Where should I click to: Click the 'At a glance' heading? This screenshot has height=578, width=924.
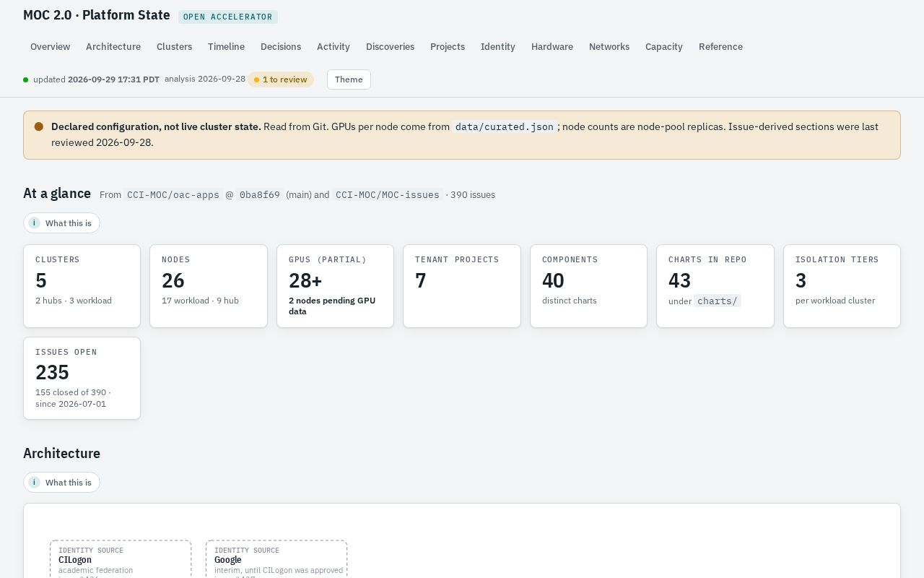point(57,193)
